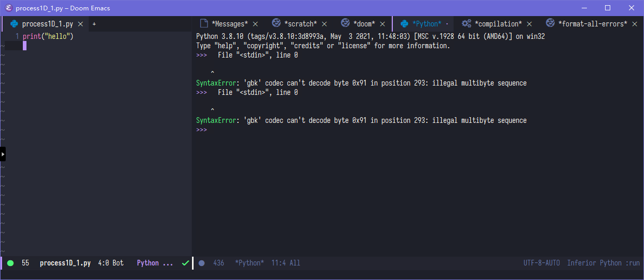Click the UTF-8-AUTO encoding indicator

click(542, 263)
